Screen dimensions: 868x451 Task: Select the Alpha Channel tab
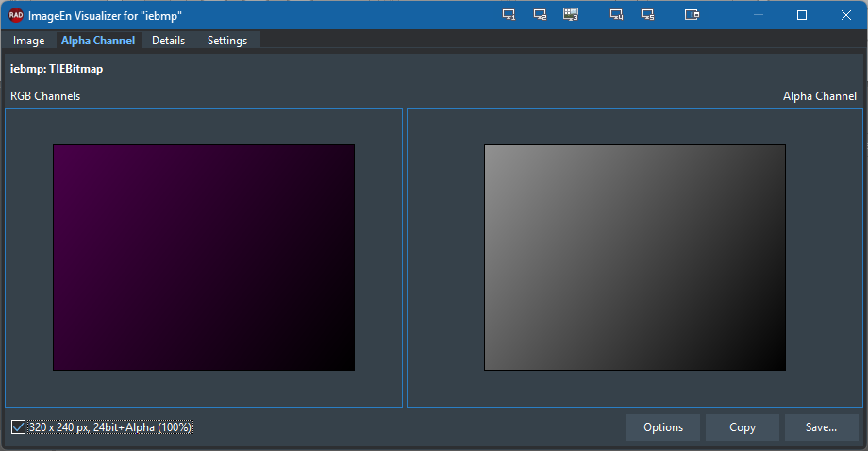pyautogui.click(x=98, y=41)
